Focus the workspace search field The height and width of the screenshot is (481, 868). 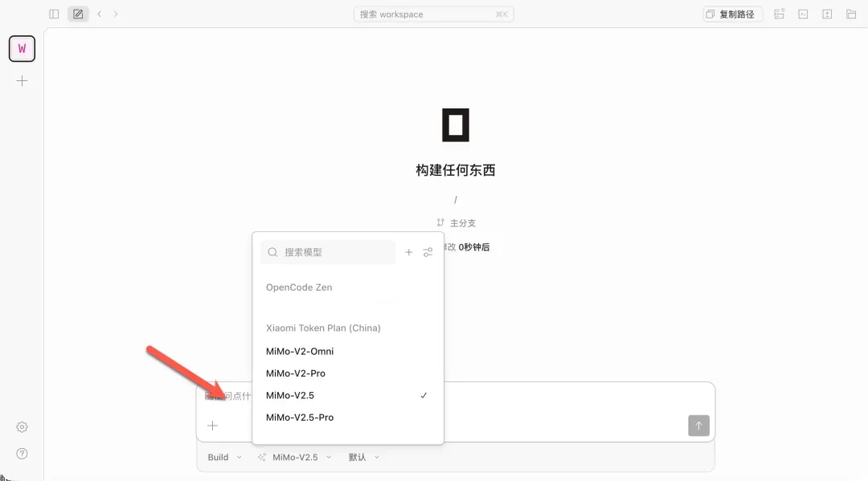433,14
